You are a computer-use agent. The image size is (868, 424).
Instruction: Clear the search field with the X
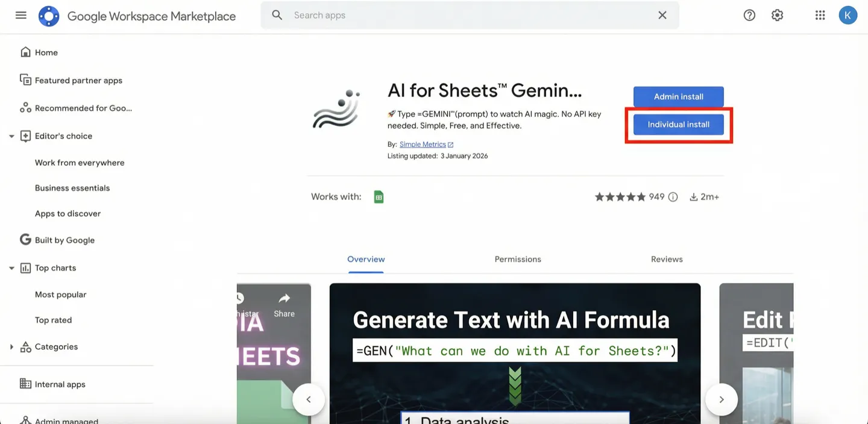click(662, 14)
